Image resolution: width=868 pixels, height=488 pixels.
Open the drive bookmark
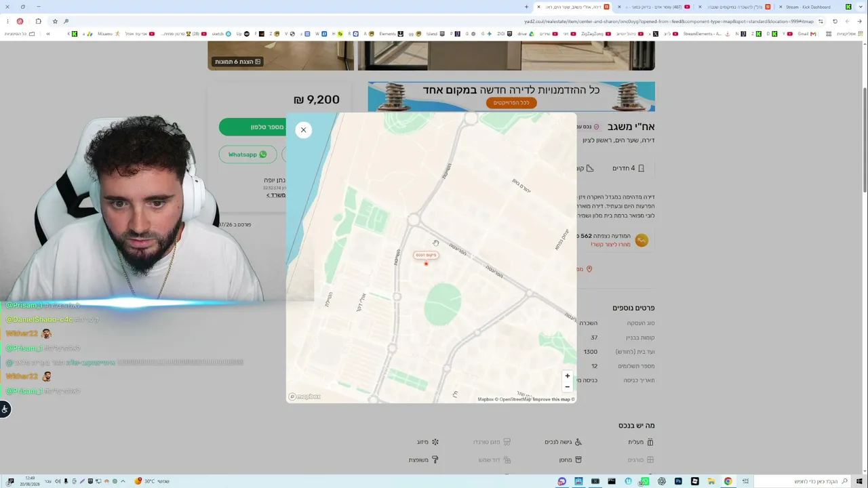pos(524,34)
